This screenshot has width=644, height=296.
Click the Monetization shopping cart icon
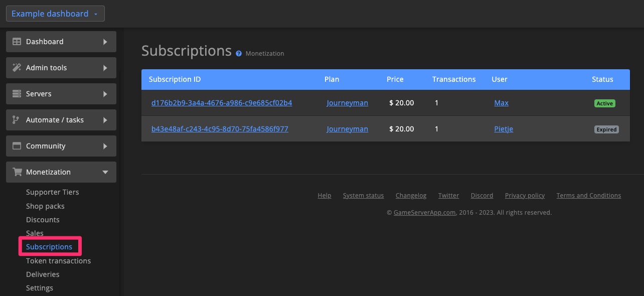(16, 172)
